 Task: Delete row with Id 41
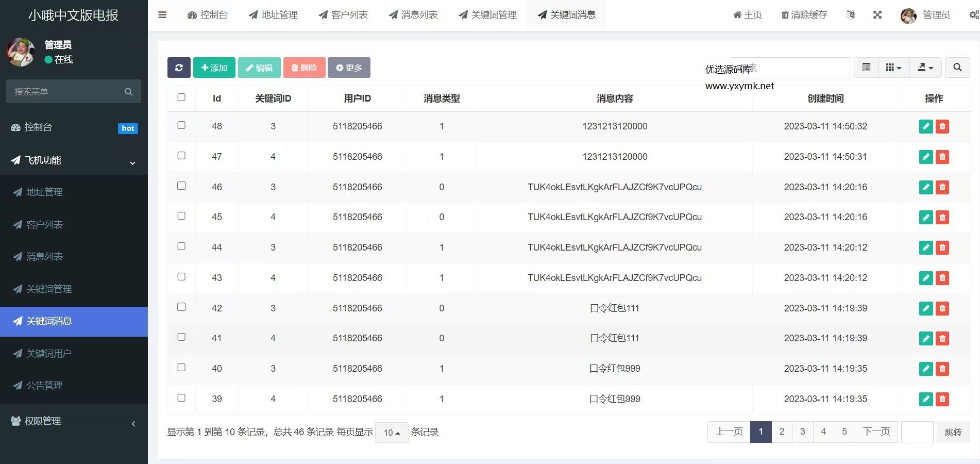click(942, 338)
